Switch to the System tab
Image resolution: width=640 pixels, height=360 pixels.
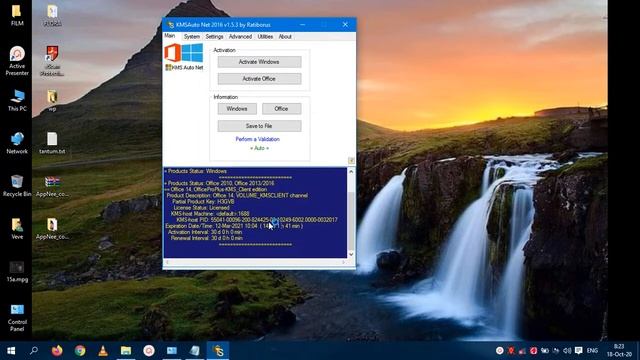(191, 37)
